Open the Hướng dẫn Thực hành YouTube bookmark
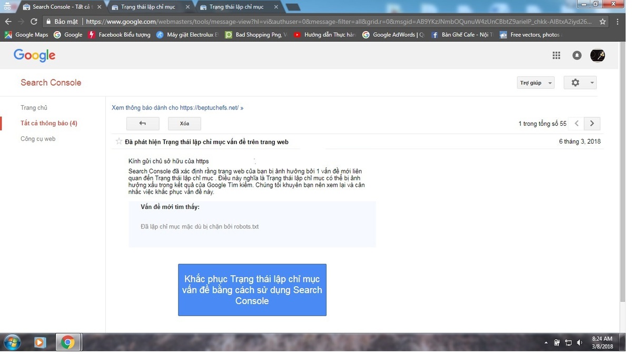 (324, 35)
